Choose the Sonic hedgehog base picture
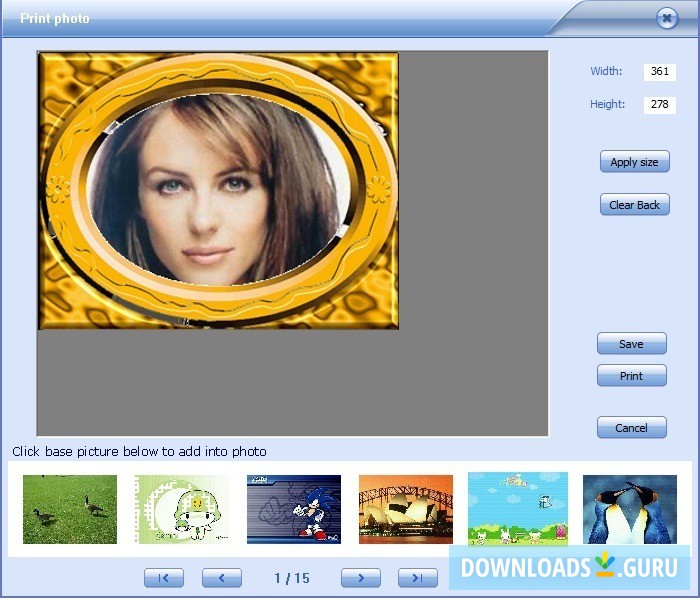The height and width of the screenshot is (600, 700). pyautogui.click(x=294, y=509)
